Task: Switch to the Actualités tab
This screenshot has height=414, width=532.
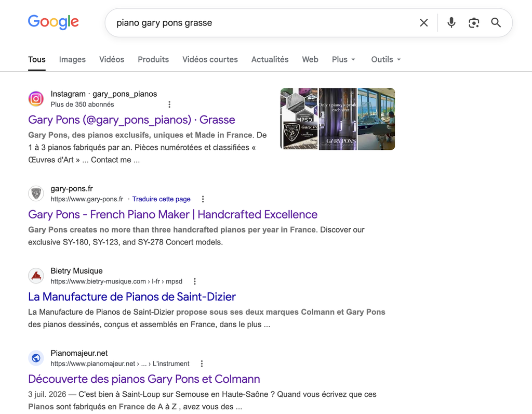Action: click(x=270, y=59)
